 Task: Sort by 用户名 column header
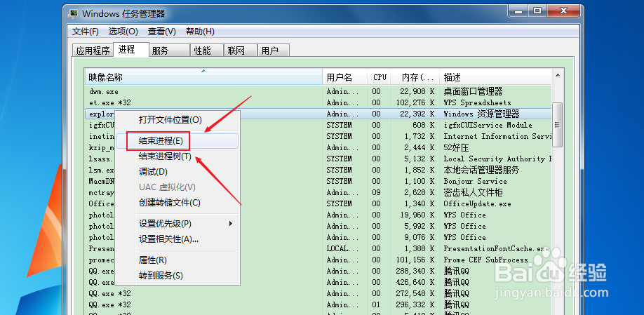point(344,76)
